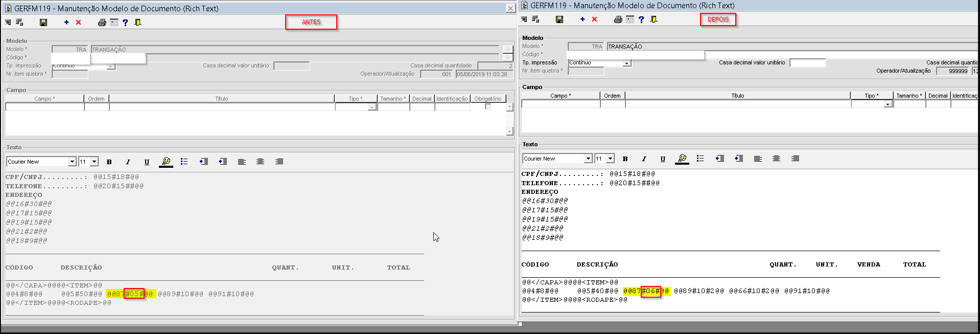Click scroll-down arrow of ANTES Campo grid scrollbar
The width and height of the screenshot is (980, 334).
(x=509, y=131)
